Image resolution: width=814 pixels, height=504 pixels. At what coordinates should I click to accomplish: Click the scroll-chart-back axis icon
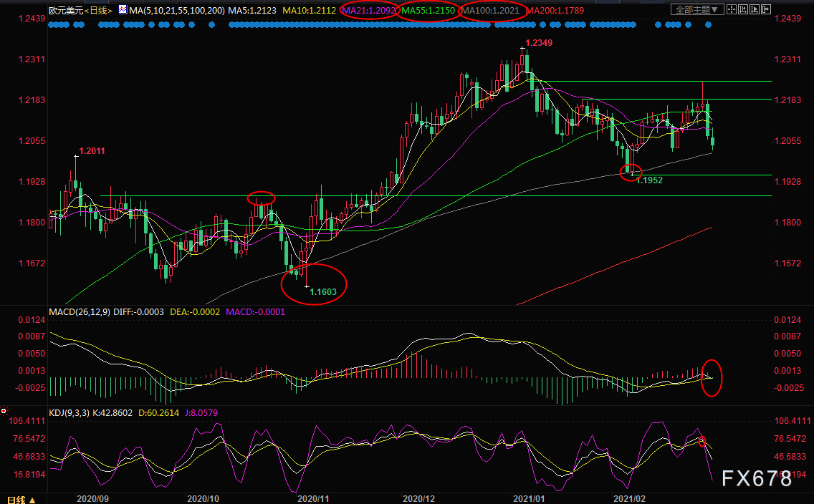(743, 9)
